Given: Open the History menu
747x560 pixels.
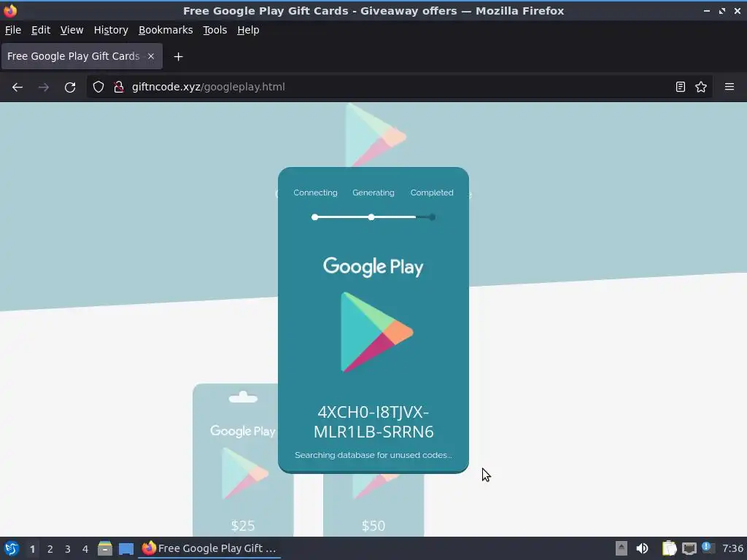Looking at the screenshot, I should tap(111, 30).
